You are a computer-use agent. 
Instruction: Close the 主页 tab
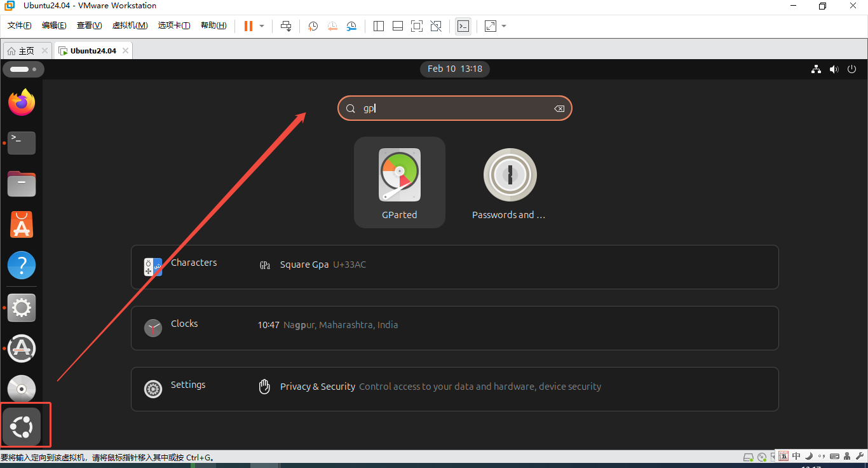click(44, 51)
